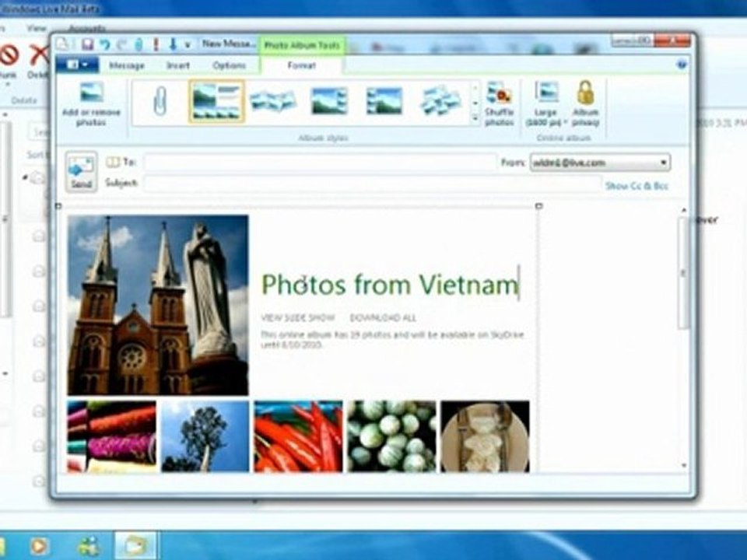Click scroll up arrow in message body
The height and width of the screenshot is (560, 747).
pos(684,210)
